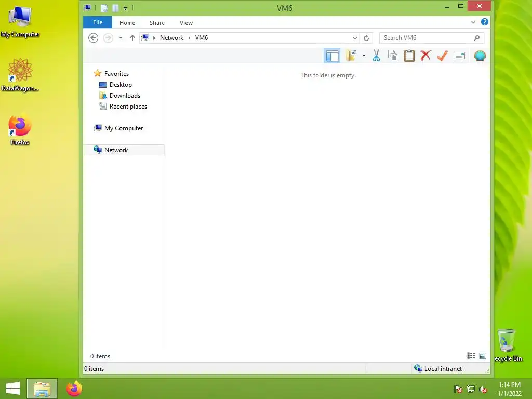Delete using the red X icon

tap(425, 56)
